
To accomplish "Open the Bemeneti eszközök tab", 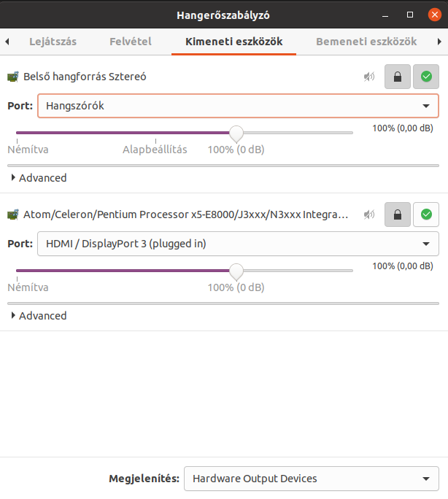I will [x=366, y=42].
